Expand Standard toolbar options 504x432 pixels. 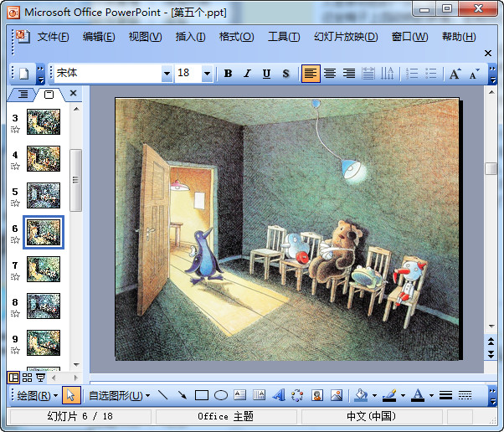pos(40,74)
